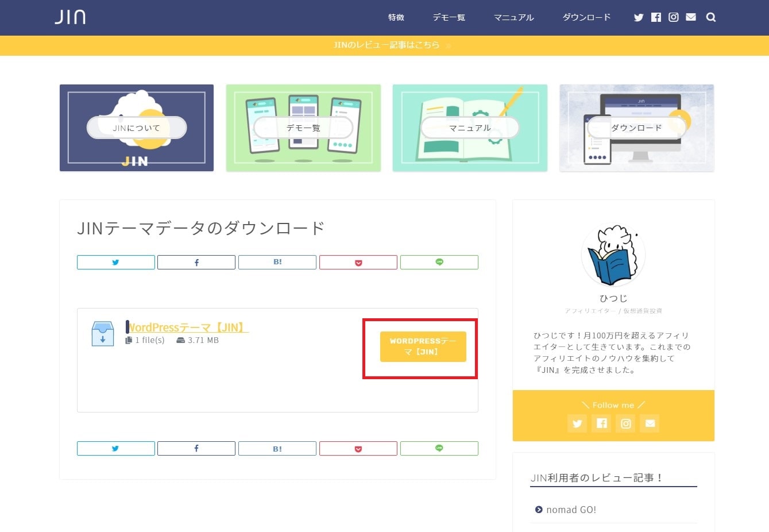Click the JIN利用者のレビュー記事！ heading
Image resolution: width=769 pixels, height=532 pixels.
point(597,477)
